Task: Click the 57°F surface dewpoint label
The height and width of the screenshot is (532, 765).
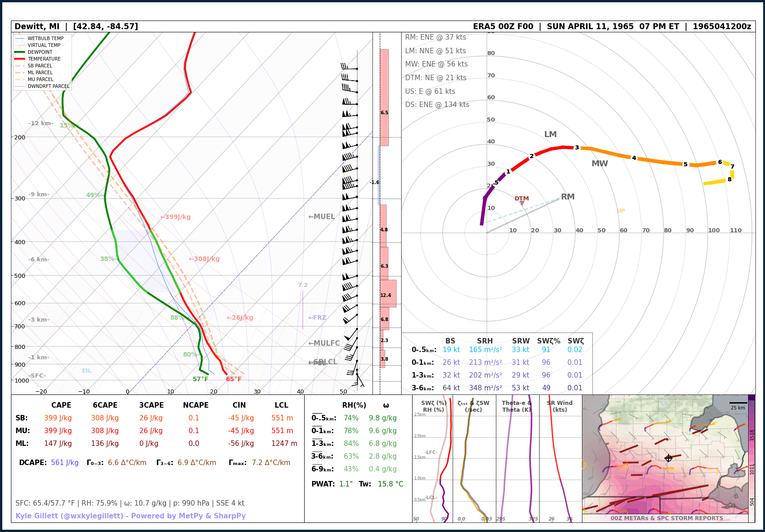Action: (200, 379)
